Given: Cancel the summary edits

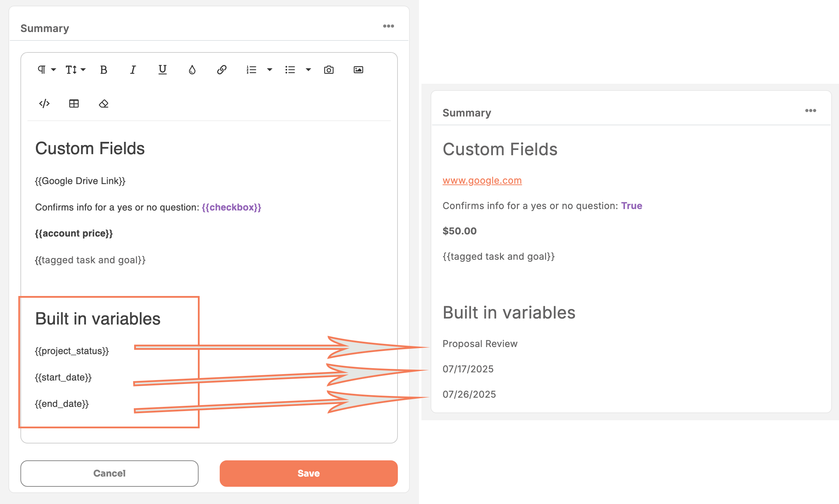Looking at the screenshot, I should point(109,473).
